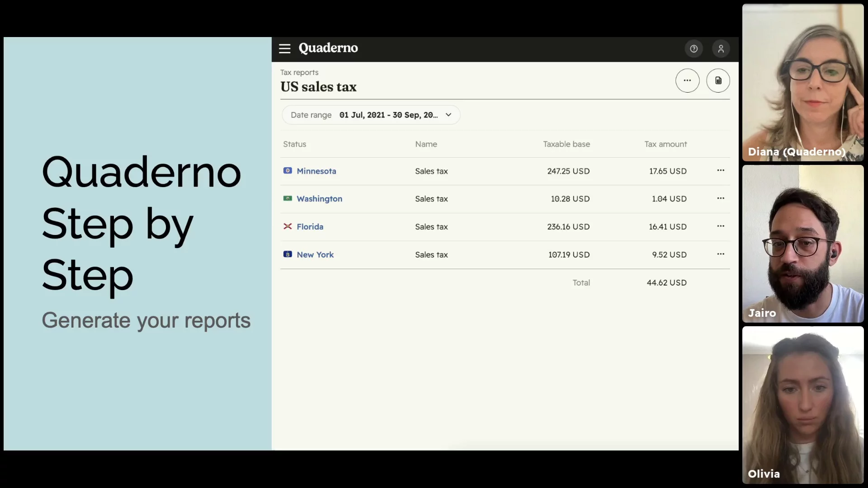Expand the Date range dropdown

point(371,115)
